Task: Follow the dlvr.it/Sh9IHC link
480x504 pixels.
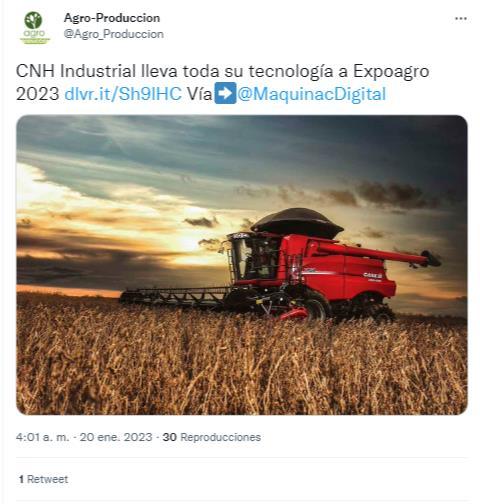Action: (x=123, y=94)
